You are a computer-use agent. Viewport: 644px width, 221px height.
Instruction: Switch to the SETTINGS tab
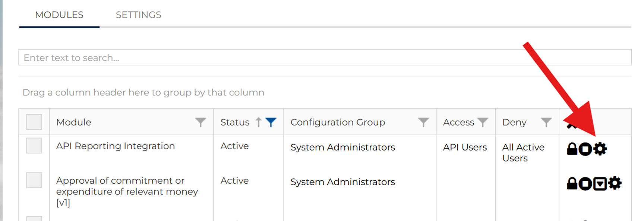point(138,15)
